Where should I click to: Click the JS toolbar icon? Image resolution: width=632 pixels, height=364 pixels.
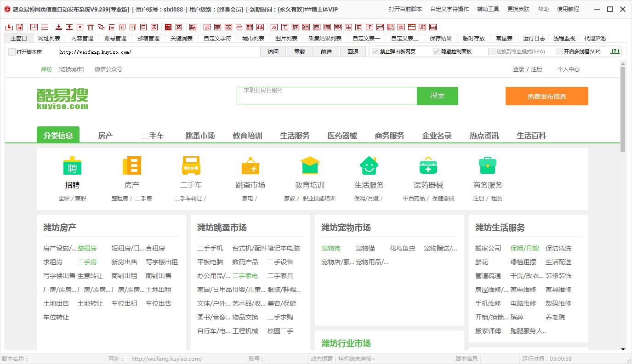click(x=274, y=27)
